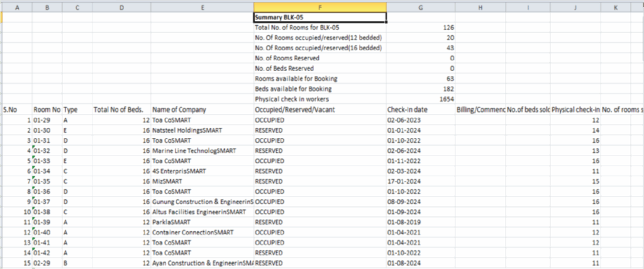Select the Beds available for Booking label

(x=285, y=89)
